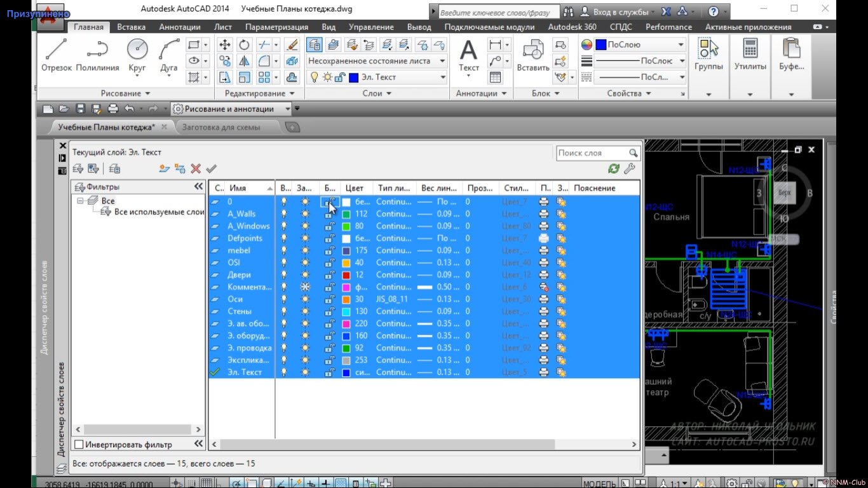This screenshot has width=868, height=488.
Task: Click the New Layer icon in layer manager
Action: click(164, 168)
